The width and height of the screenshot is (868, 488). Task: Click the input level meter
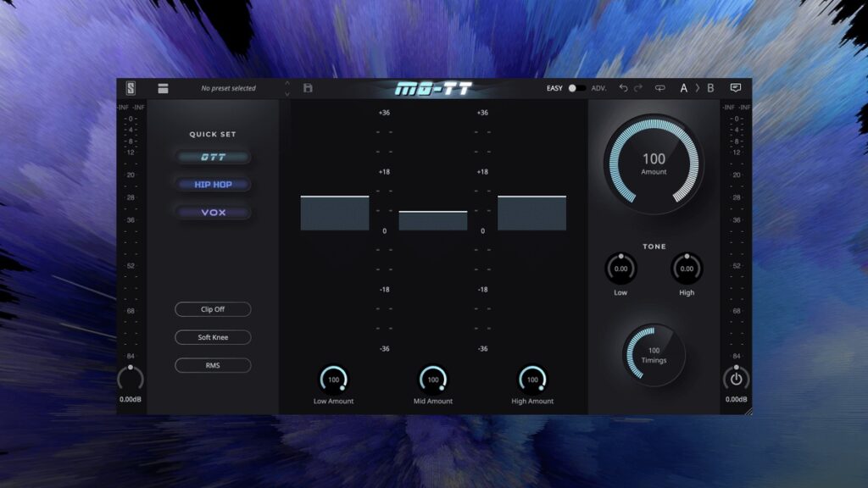point(131,232)
